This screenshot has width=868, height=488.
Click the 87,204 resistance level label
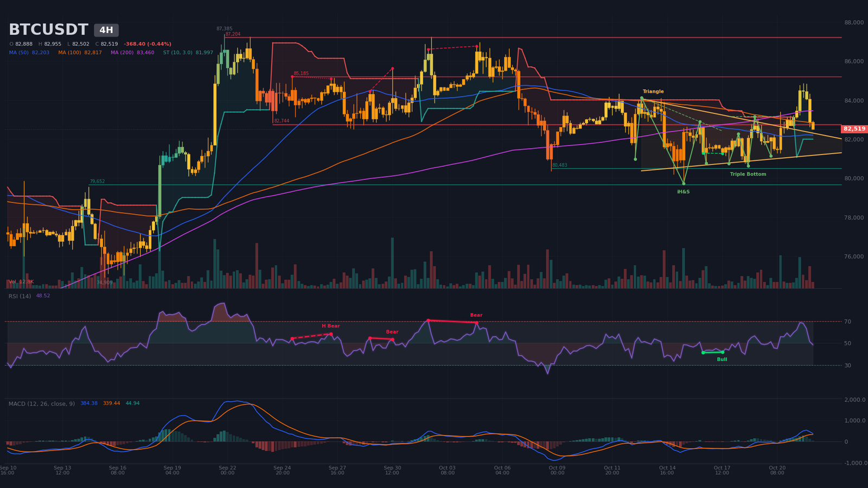(233, 34)
